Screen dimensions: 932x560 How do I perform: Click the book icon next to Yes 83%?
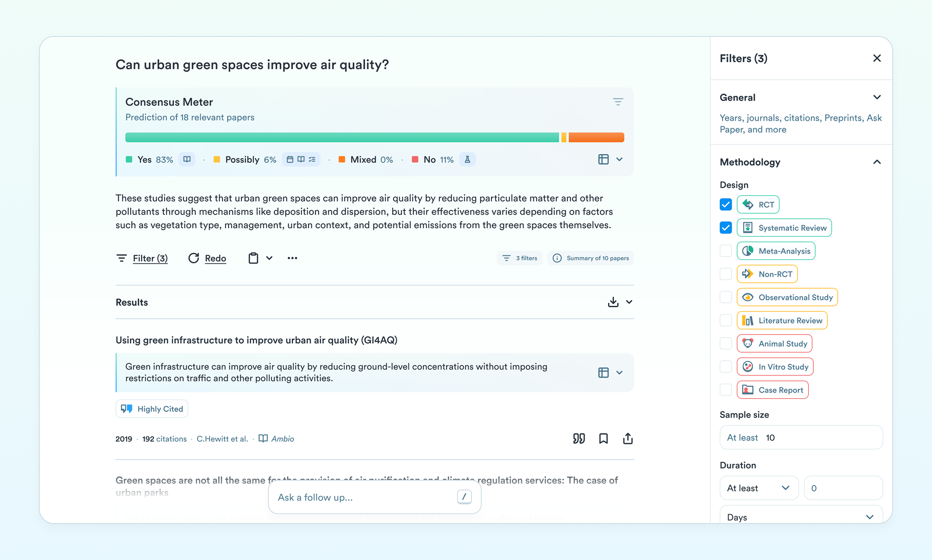tap(187, 160)
